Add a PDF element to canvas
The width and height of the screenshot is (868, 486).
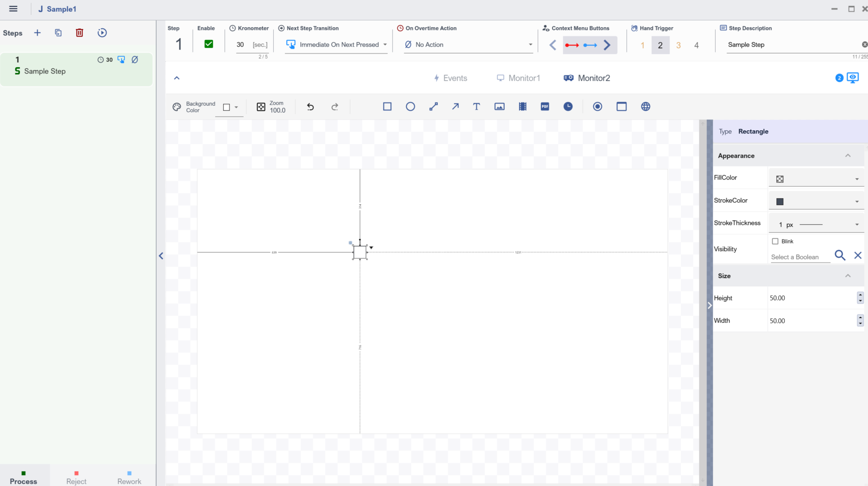pyautogui.click(x=544, y=107)
